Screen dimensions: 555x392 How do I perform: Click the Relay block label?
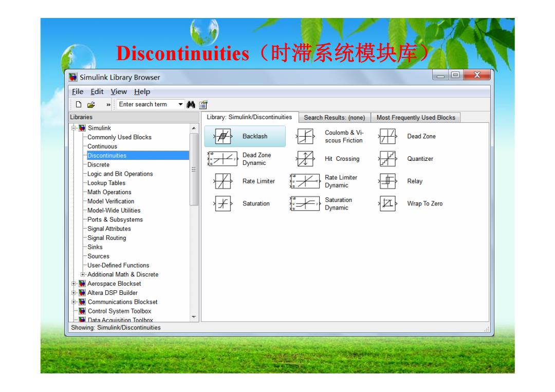coord(415,181)
